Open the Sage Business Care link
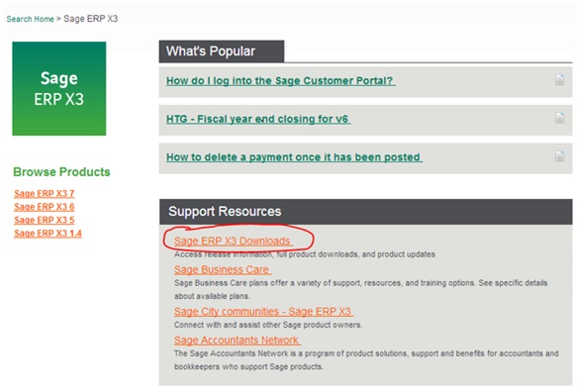This screenshot has width=577, height=392. (x=223, y=270)
